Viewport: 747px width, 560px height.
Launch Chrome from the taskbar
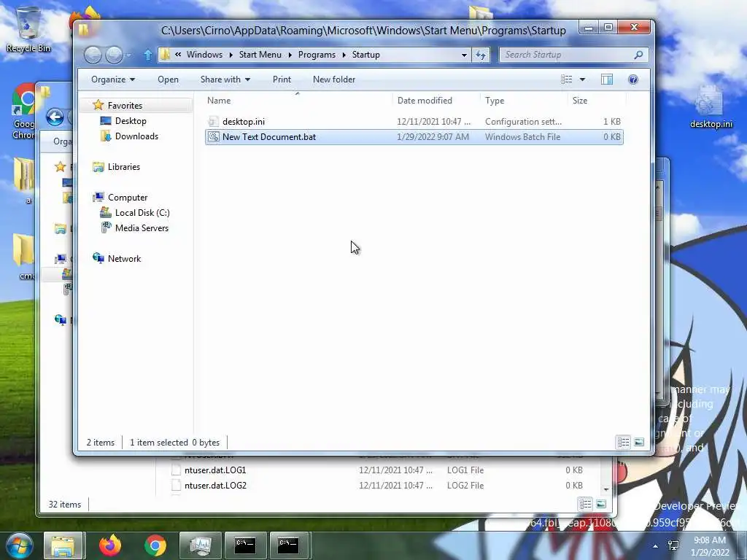click(x=155, y=545)
